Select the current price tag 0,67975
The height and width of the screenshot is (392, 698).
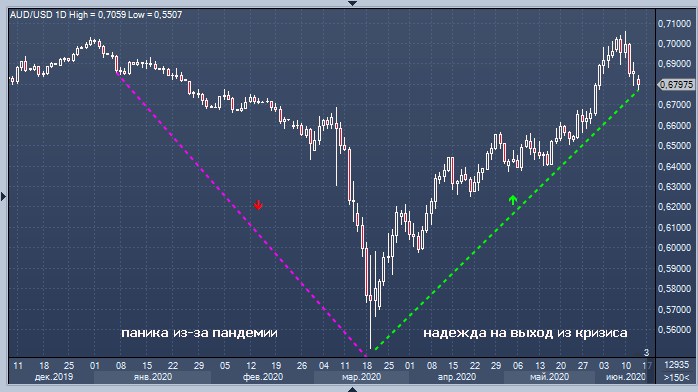[676, 85]
